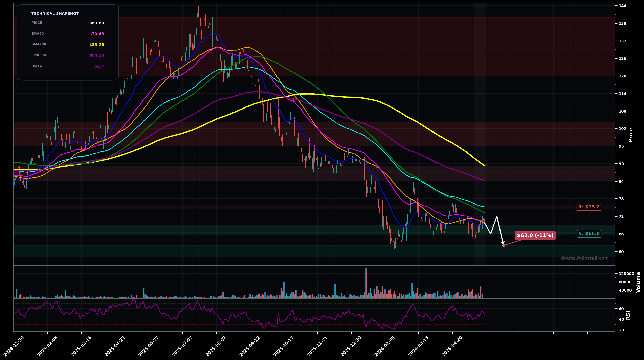Click the RSI14 label in snapshot

coord(37,66)
